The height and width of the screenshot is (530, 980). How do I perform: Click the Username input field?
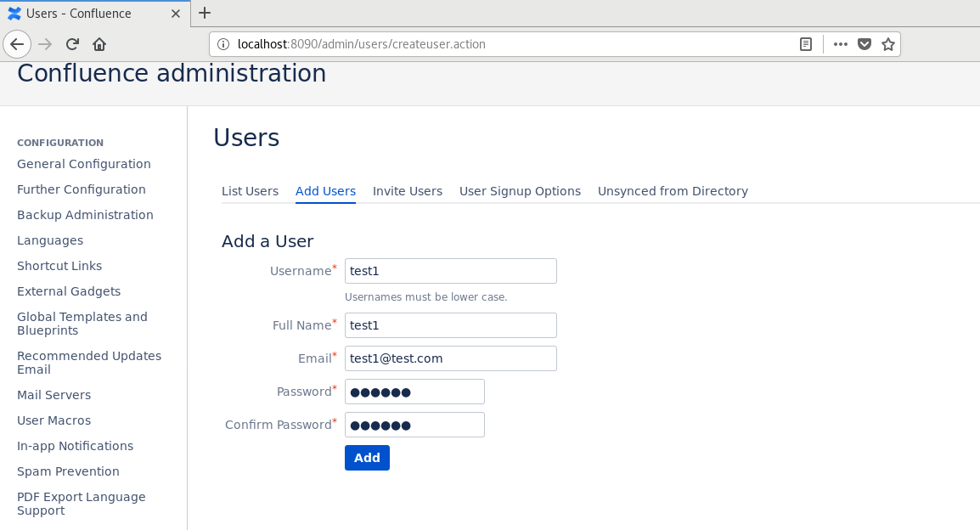pyautogui.click(x=451, y=271)
